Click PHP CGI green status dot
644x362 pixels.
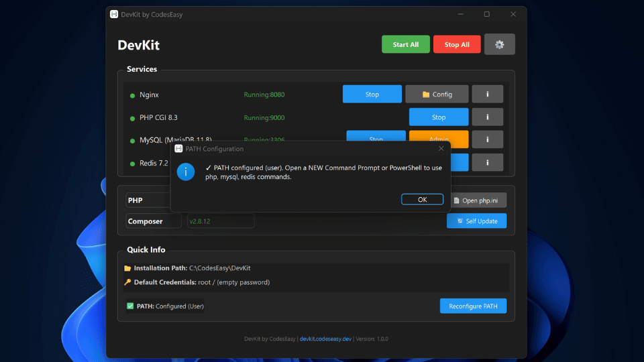(x=132, y=119)
